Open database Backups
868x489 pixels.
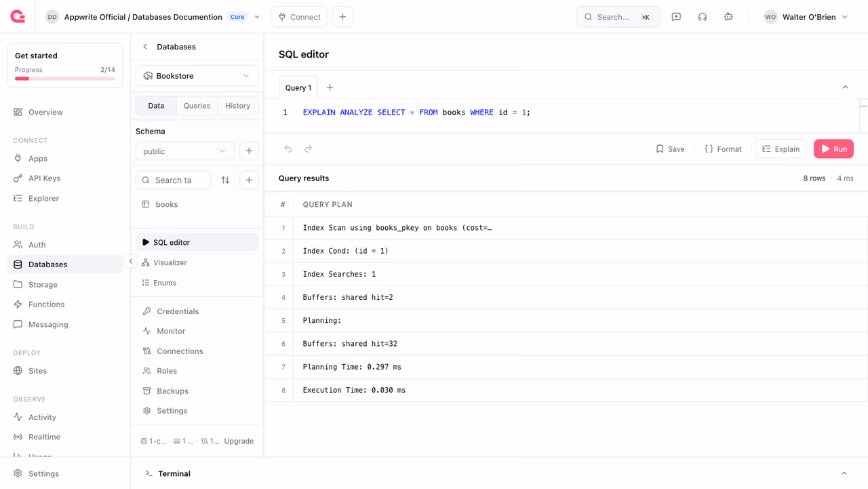(x=197, y=391)
